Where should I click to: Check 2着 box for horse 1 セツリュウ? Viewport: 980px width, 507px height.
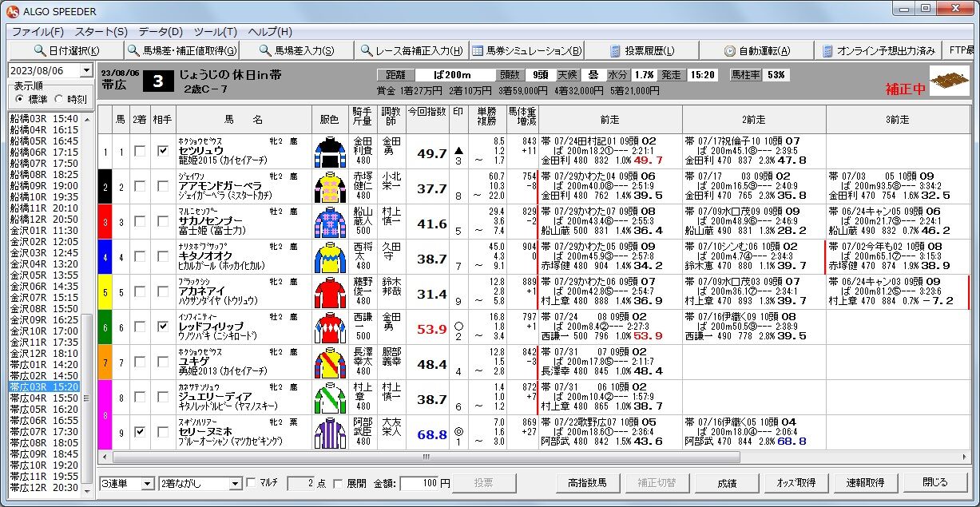tap(140, 152)
